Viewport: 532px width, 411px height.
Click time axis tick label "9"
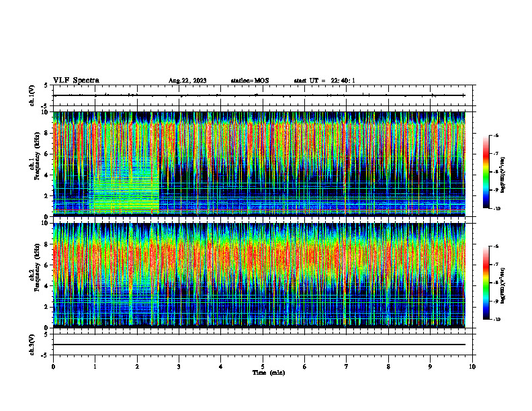[x=430, y=367]
